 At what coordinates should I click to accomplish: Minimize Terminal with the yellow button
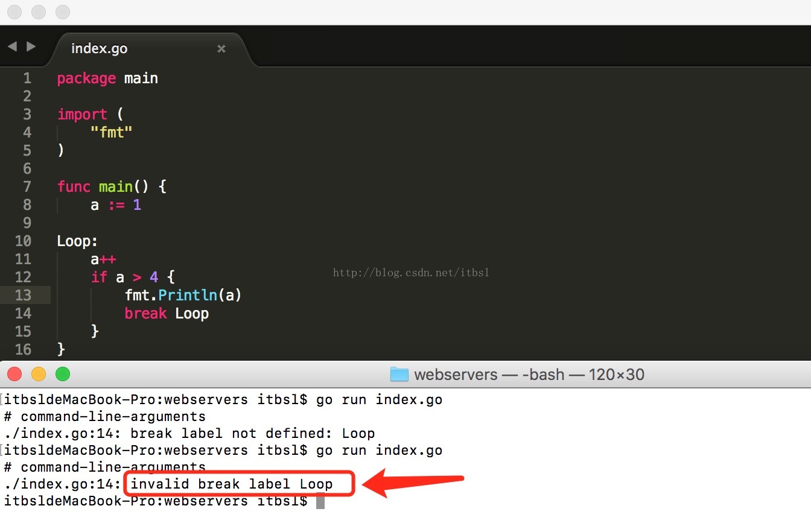(39, 374)
